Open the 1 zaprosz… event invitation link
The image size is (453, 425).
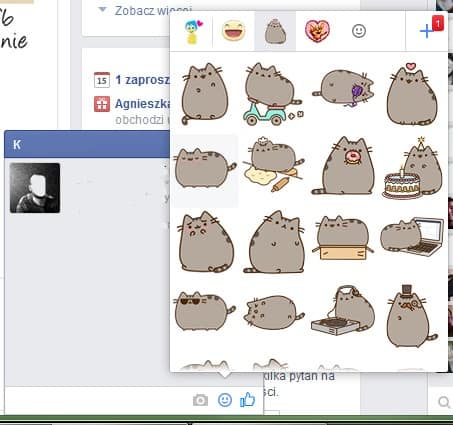[x=143, y=80]
